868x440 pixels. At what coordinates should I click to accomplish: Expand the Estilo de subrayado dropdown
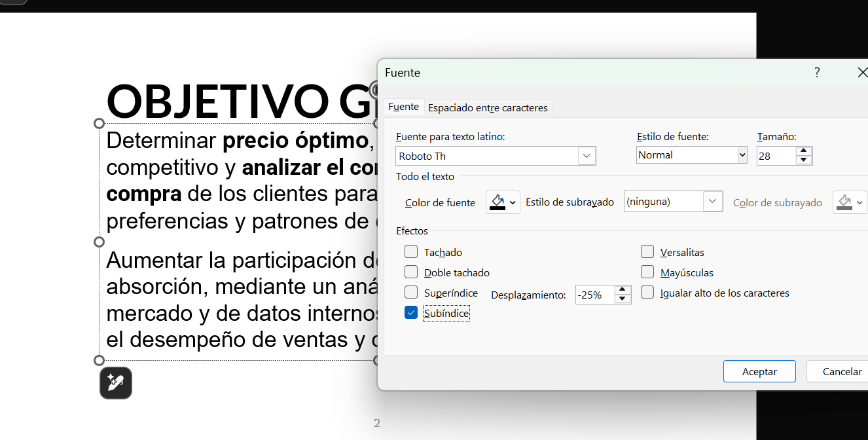[713, 202]
